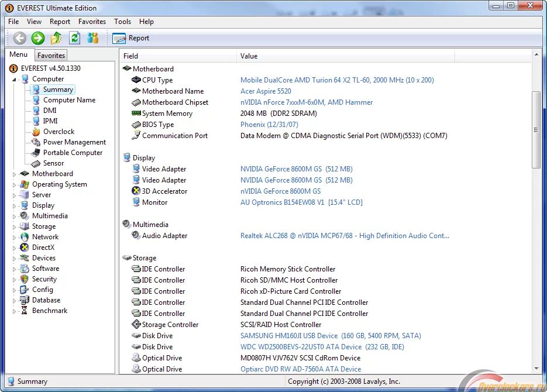
Task: Expand the Software tree node
Action: 14,269
